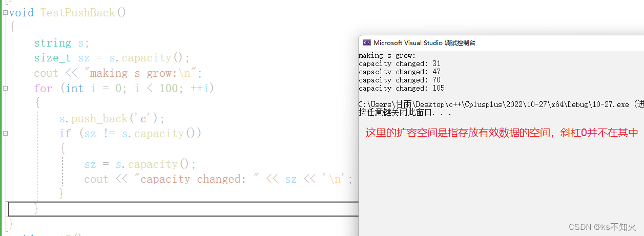
Task: Collapse the if statement code block
Action: click(x=5, y=134)
